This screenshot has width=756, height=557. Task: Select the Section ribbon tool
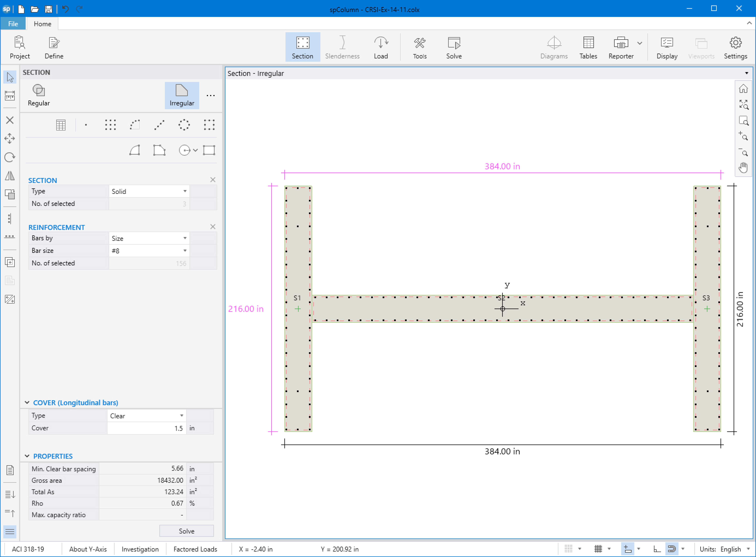[302, 47]
